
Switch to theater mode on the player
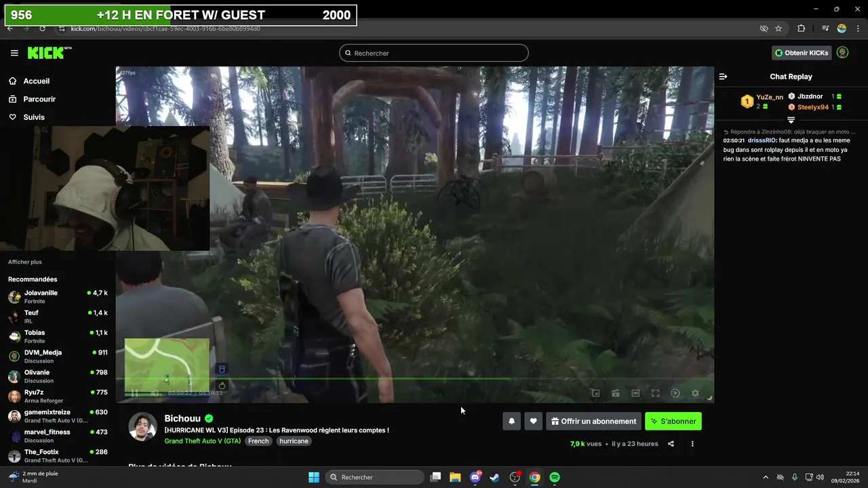click(x=635, y=393)
